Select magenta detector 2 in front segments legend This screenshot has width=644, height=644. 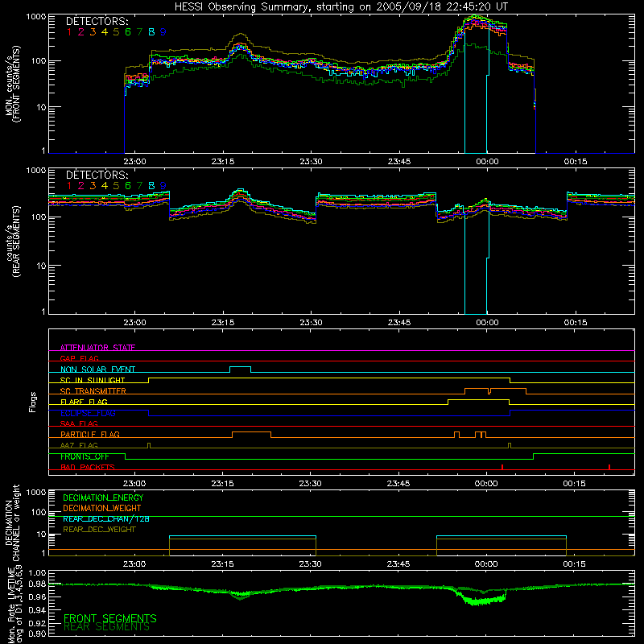click(81, 32)
